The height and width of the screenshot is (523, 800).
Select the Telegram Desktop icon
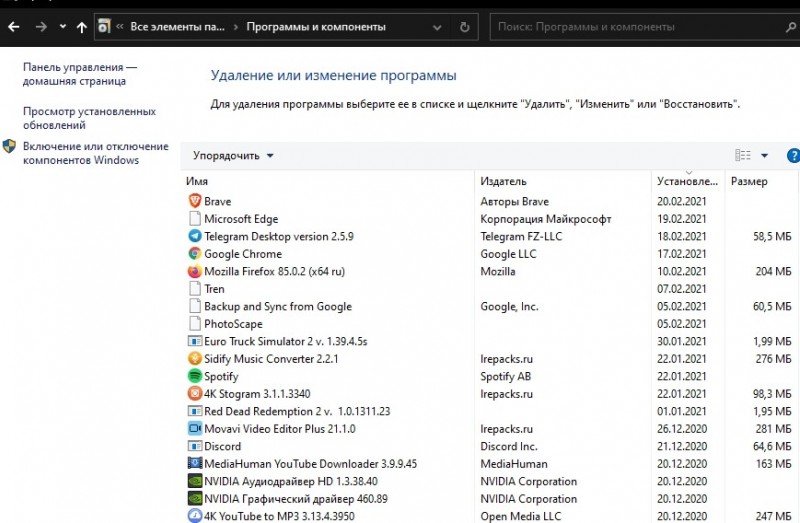(194, 236)
